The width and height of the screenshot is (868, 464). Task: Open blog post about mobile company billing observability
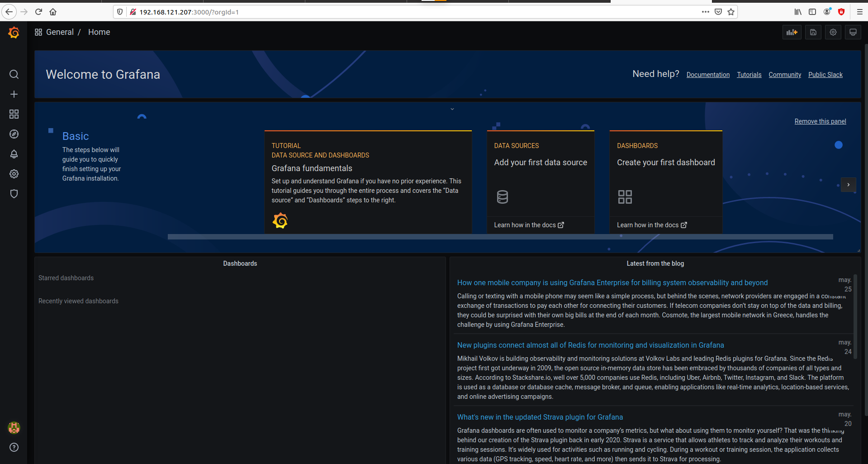pyautogui.click(x=612, y=282)
